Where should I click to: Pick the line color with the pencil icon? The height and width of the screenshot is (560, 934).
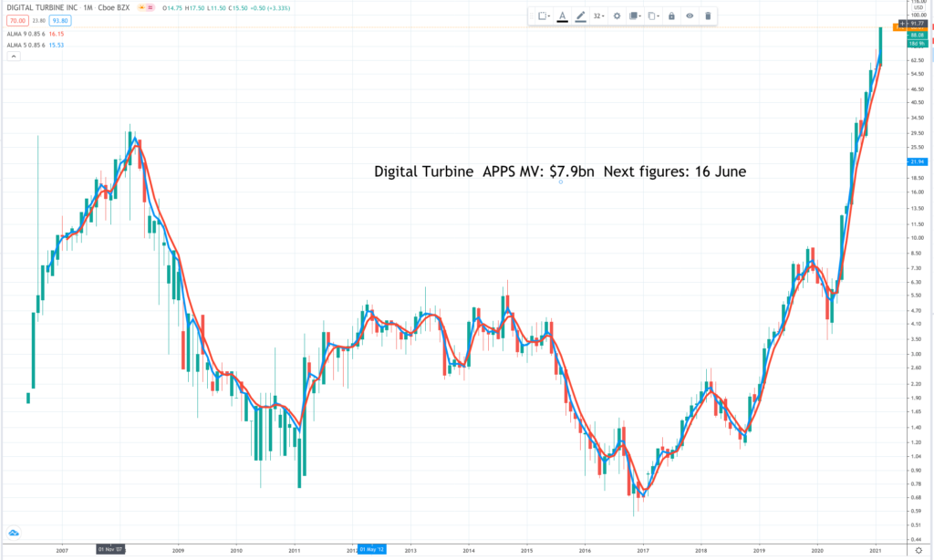pyautogui.click(x=580, y=16)
